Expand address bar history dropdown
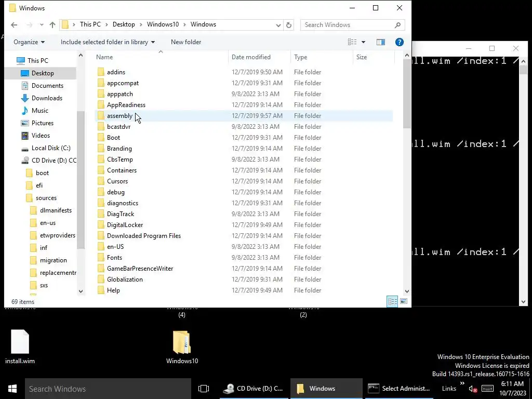Viewport: 532px width, 399px height. (278, 25)
